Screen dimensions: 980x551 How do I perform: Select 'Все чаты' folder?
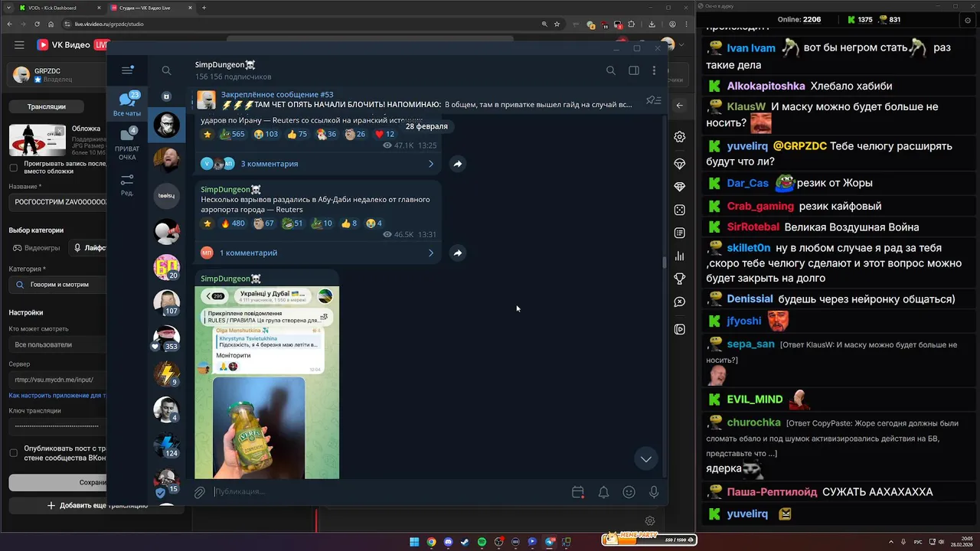127,103
